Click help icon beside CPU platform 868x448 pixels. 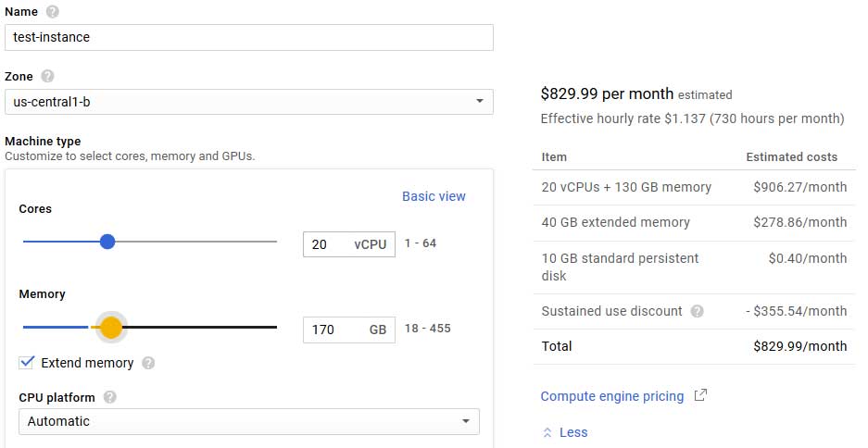(x=110, y=397)
